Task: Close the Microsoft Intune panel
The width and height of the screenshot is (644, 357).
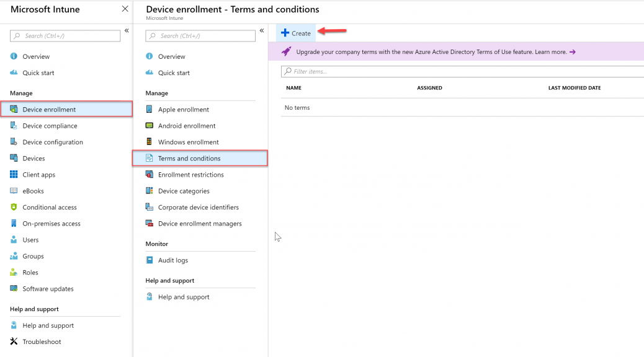Action: tap(125, 9)
